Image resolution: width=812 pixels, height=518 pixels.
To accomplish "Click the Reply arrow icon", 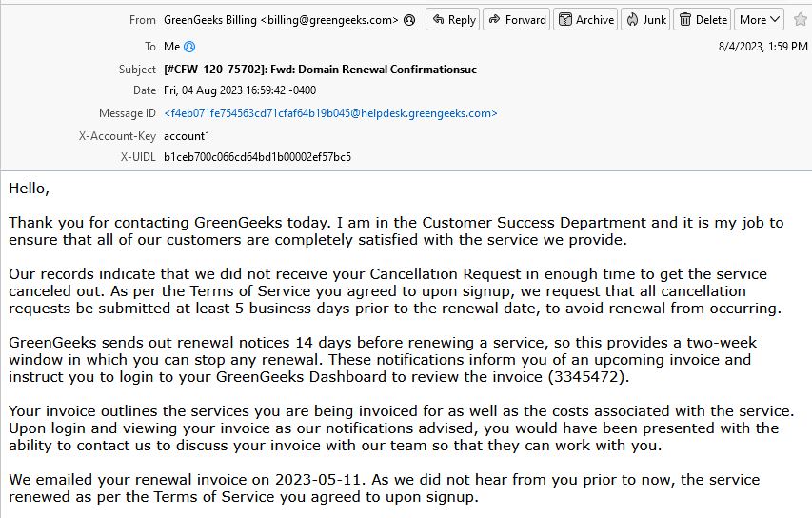I will pyautogui.click(x=438, y=20).
